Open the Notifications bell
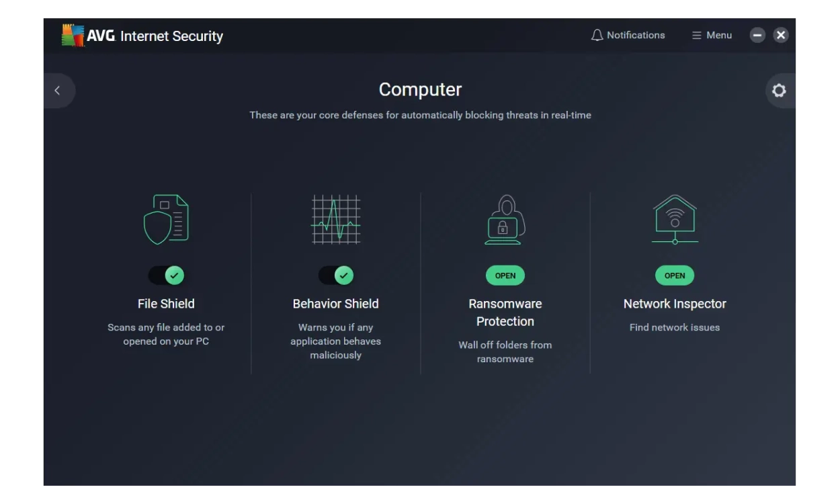The height and width of the screenshot is (504, 840). point(628,35)
